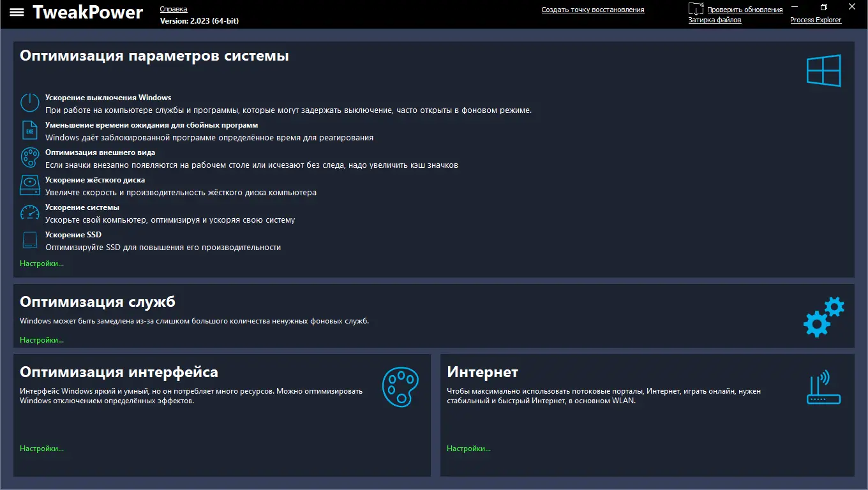This screenshot has width=868, height=490.
Task: Select Ускорение выключения Windows heading
Action: tap(108, 98)
